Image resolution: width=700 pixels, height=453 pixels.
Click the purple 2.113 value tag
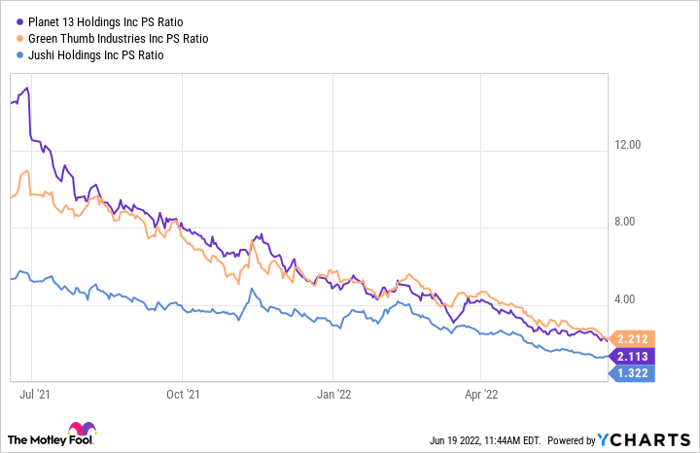pyautogui.click(x=635, y=355)
